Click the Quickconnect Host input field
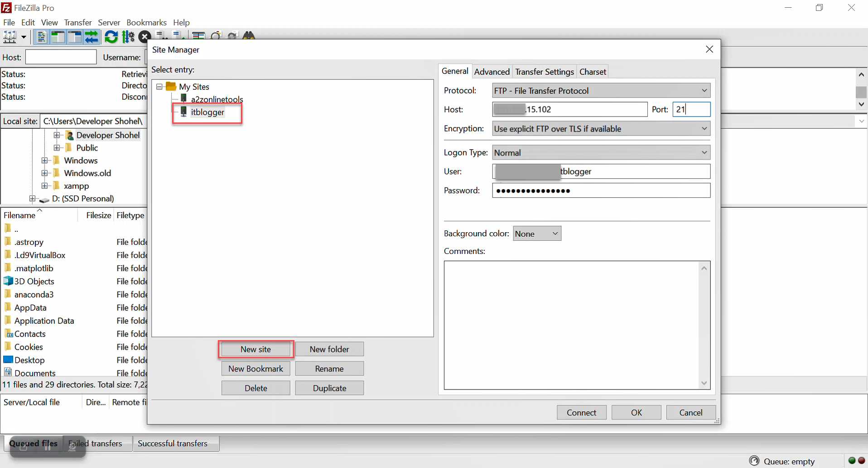This screenshot has height=468, width=868. pos(61,57)
